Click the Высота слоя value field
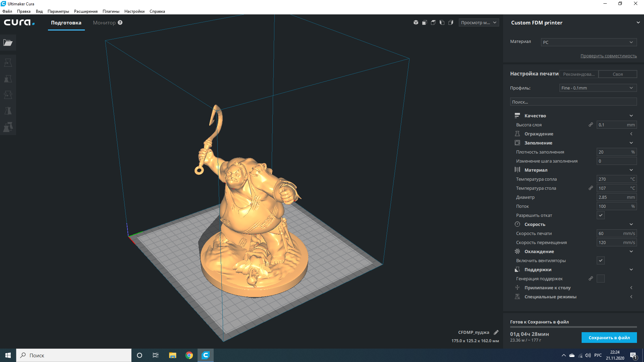The width and height of the screenshot is (644, 362). click(616, 125)
